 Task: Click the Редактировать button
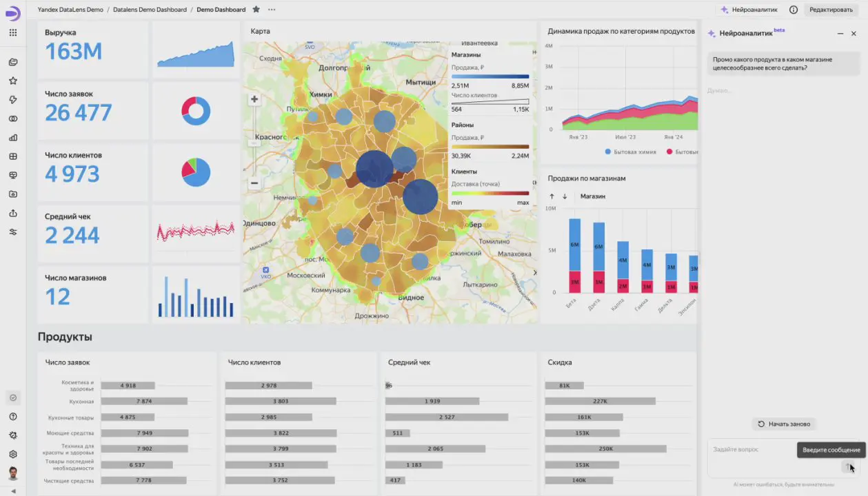[831, 10]
